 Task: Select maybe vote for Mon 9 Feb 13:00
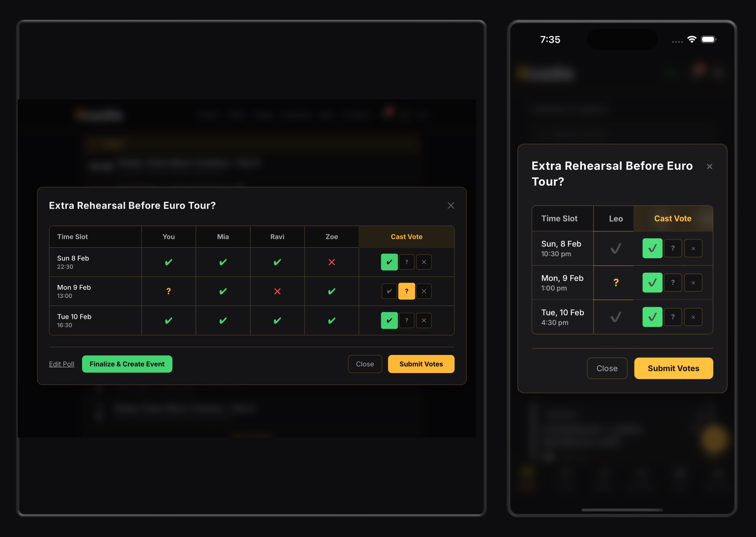pos(407,291)
